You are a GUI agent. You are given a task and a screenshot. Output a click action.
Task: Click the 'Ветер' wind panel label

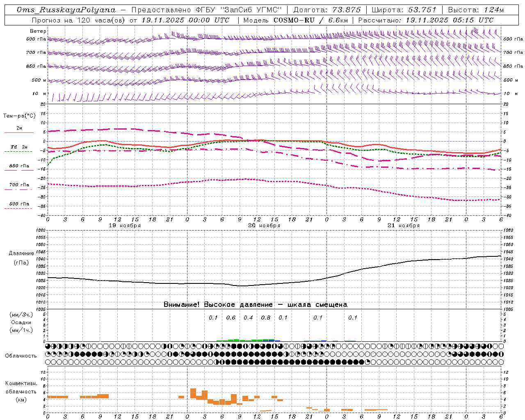(38, 31)
